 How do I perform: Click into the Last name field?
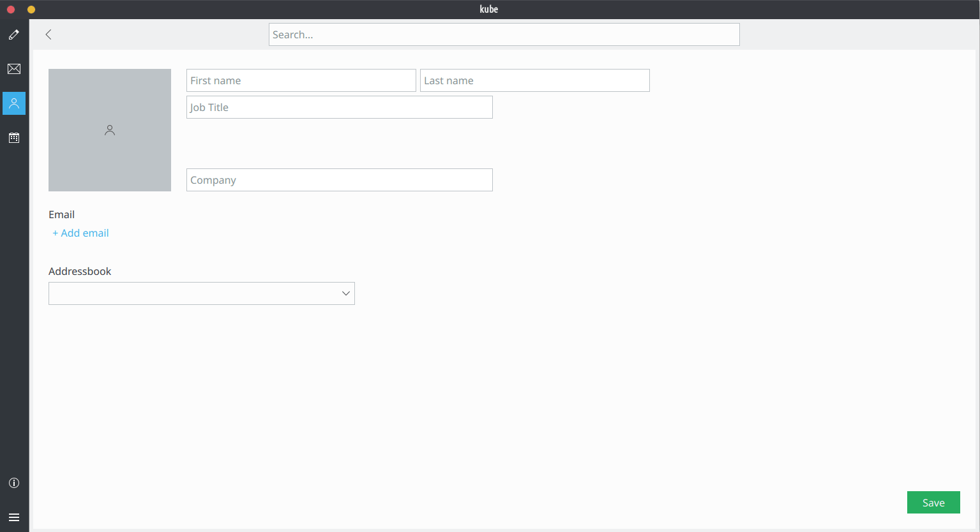pos(534,80)
